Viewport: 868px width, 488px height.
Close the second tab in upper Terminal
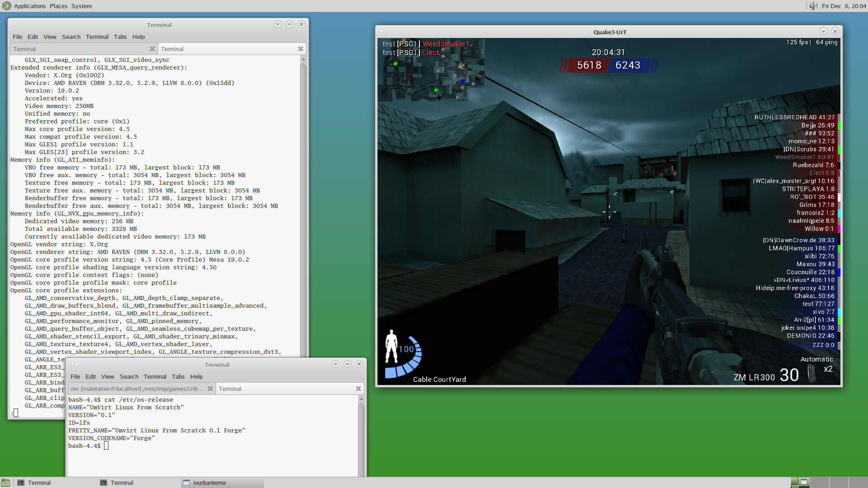(x=300, y=49)
